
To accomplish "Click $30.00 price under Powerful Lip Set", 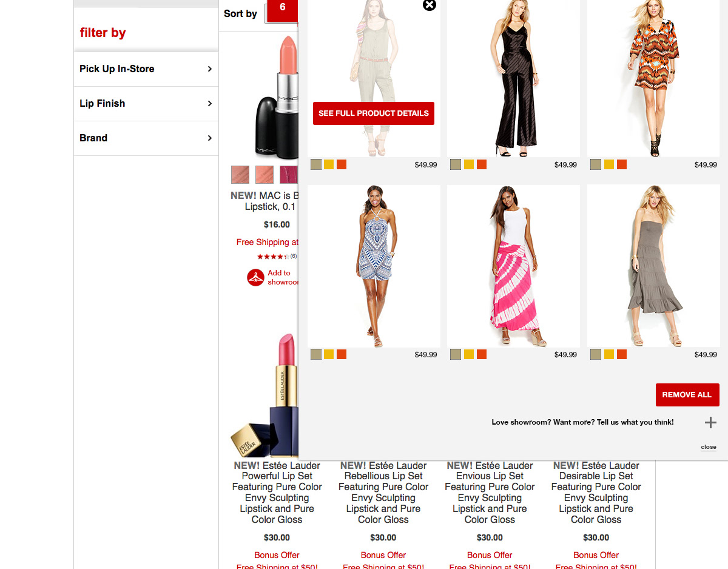I will coord(277,537).
